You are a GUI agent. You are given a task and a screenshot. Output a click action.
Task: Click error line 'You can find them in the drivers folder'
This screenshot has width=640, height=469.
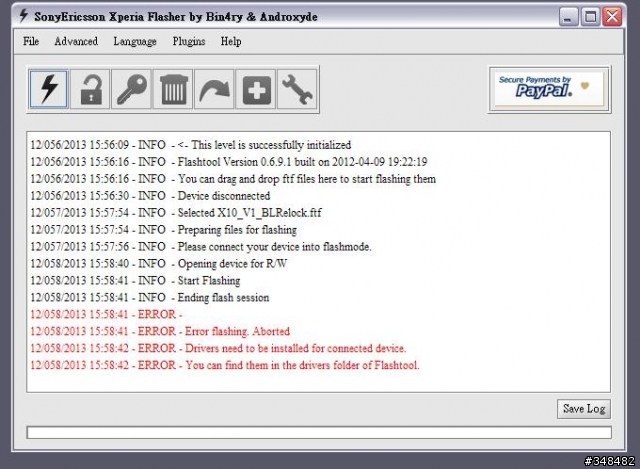click(x=225, y=365)
